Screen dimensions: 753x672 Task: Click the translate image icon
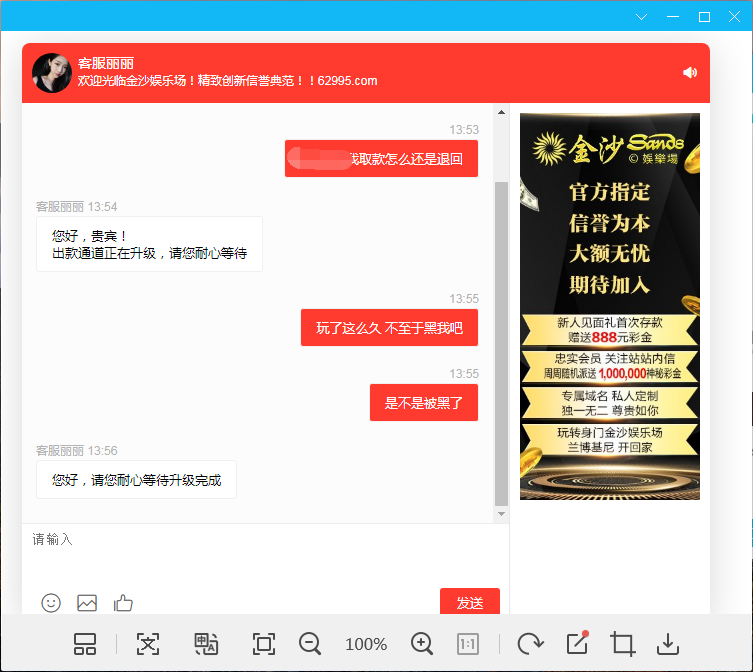(x=206, y=644)
